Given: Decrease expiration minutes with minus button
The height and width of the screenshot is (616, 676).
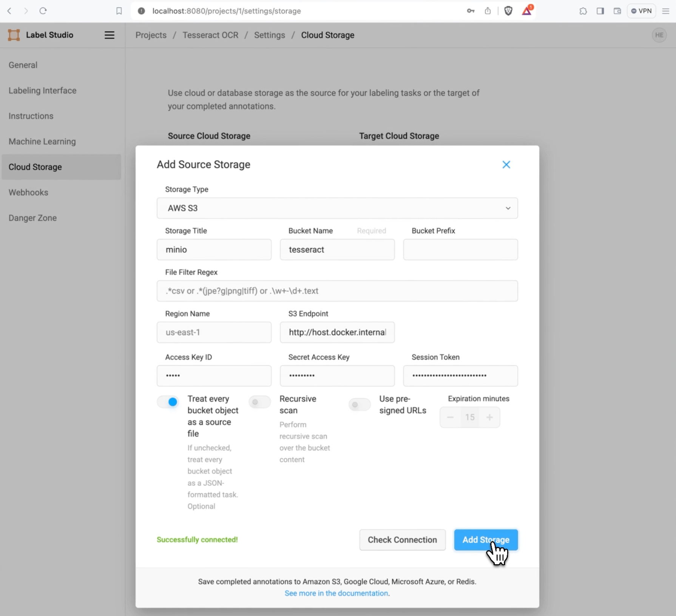Looking at the screenshot, I should 450,417.
